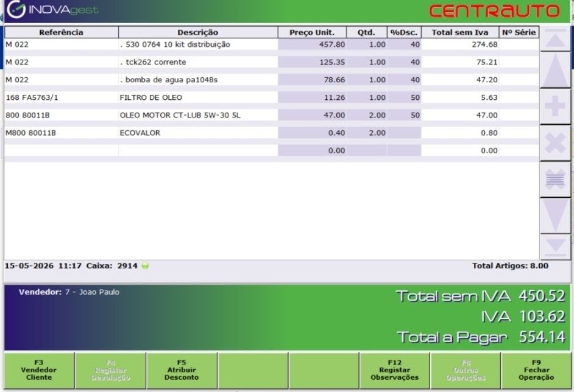Move selection down with large down arrow
This screenshot has width=574, height=392.
point(555,215)
